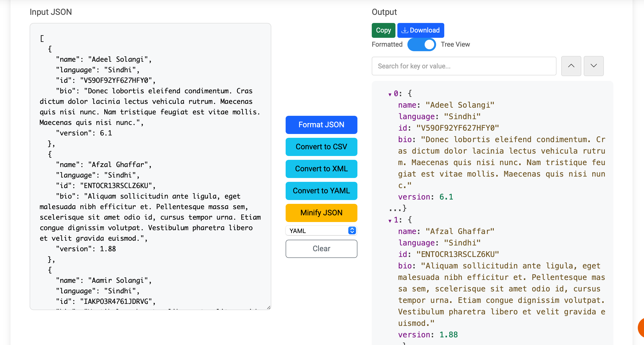This screenshot has height=345, width=644.
Task: Click the version value 1.88 in tree
Action: [x=449, y=335]
